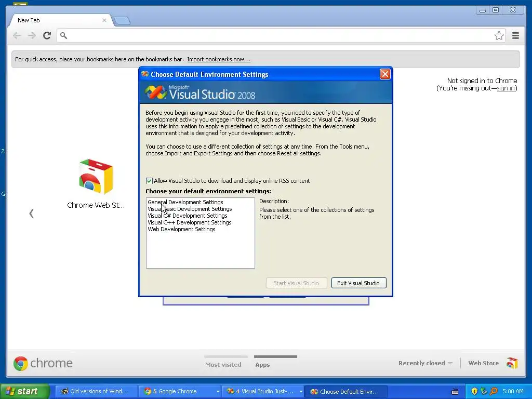The width and height of the screenshot is (532, 399).
Task: Click the magnifier tray icon
Action: tap(494, 391)
